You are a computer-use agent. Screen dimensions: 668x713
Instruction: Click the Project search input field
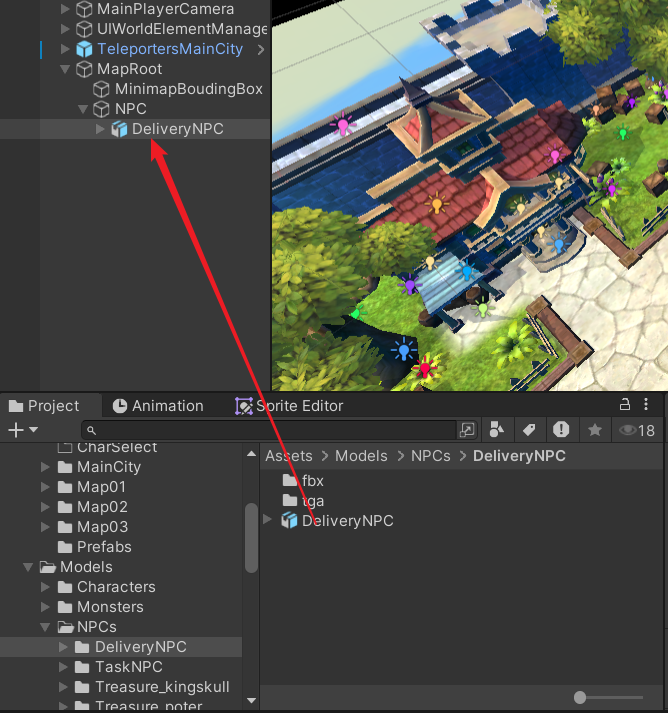[270, 430]
